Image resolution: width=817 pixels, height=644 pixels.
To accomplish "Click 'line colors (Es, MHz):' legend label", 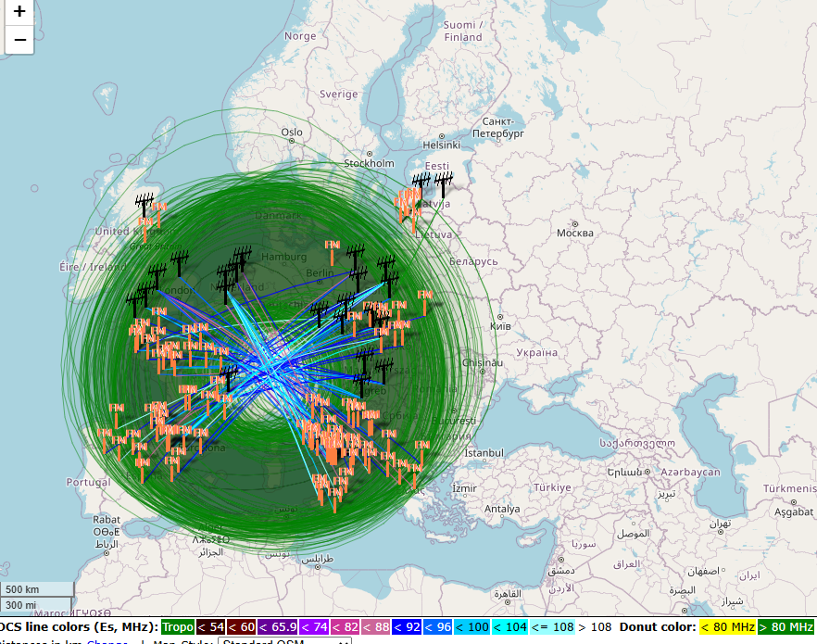I will [x=91, y=626].
